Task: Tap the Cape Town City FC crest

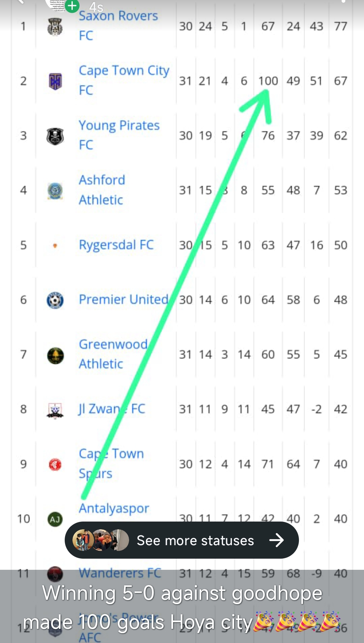Action: (55, 81)
